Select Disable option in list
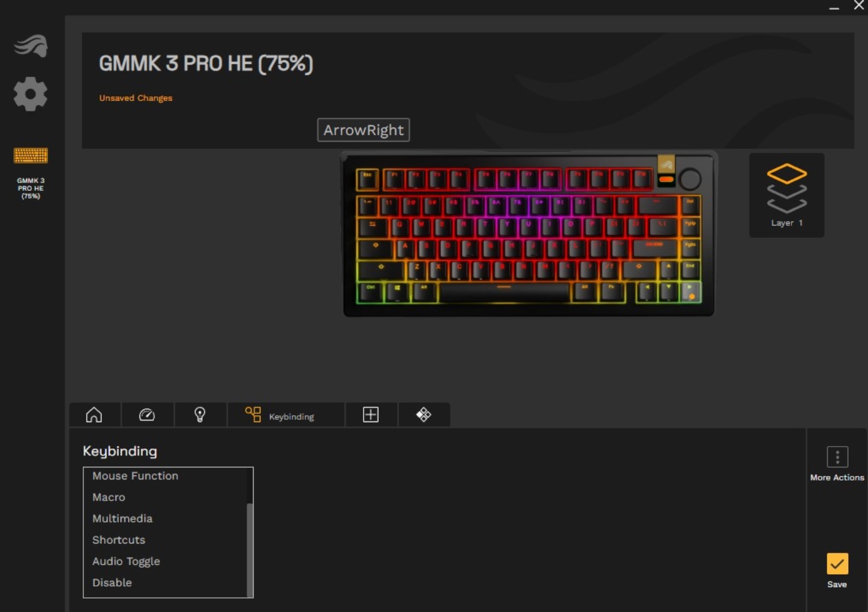 coord(112,583)
